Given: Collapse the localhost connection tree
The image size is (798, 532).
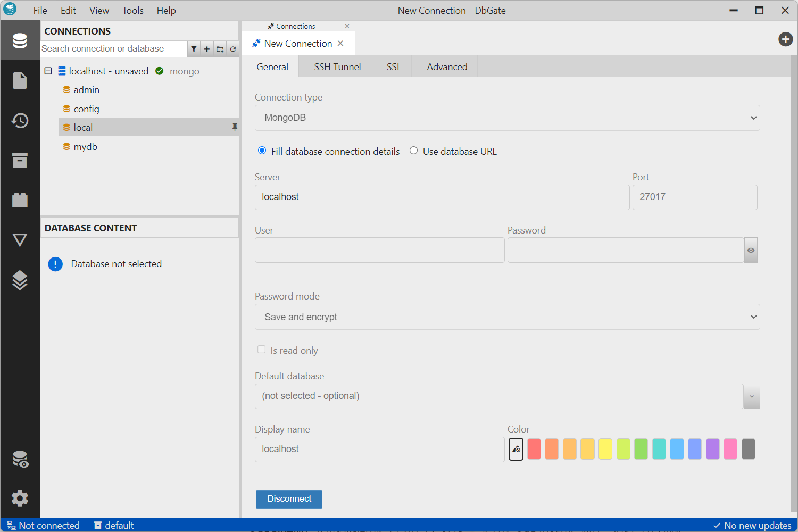Looking at the screenshot, I should point(48,71).
